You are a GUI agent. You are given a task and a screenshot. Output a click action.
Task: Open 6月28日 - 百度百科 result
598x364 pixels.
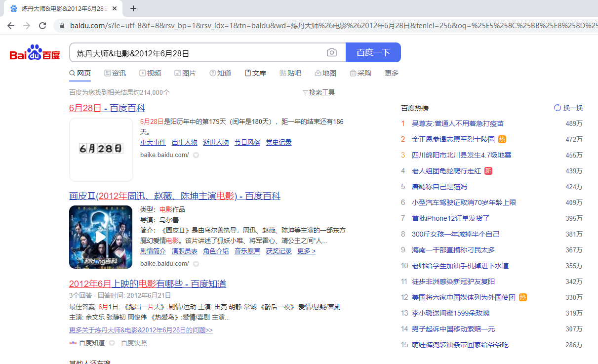coord(107,108)
